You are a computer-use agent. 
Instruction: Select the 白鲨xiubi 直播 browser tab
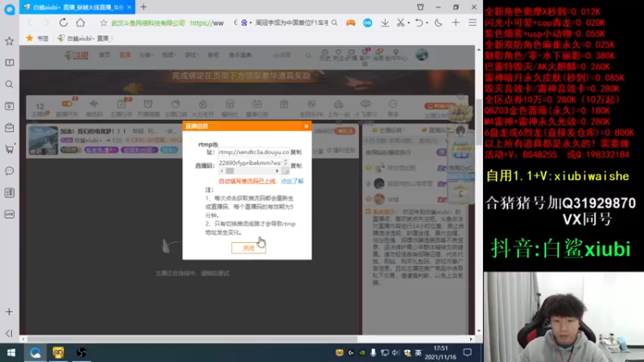click(x=76, y=7)
